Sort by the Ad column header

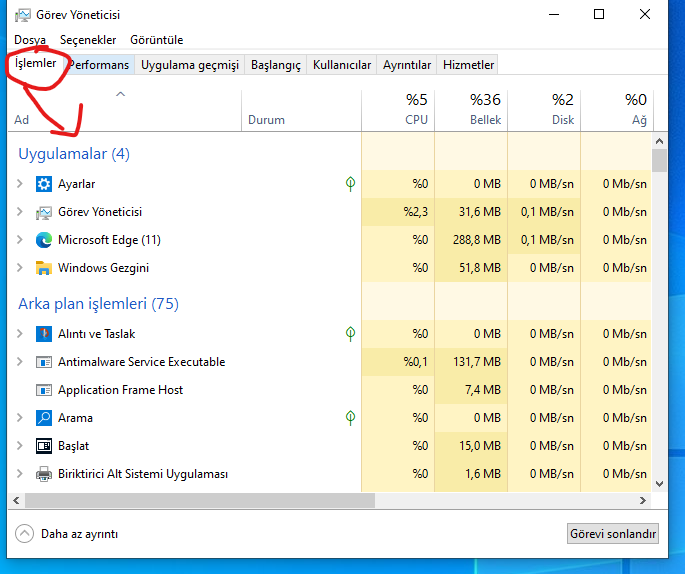pyautogui.click(x=125, y=111)
